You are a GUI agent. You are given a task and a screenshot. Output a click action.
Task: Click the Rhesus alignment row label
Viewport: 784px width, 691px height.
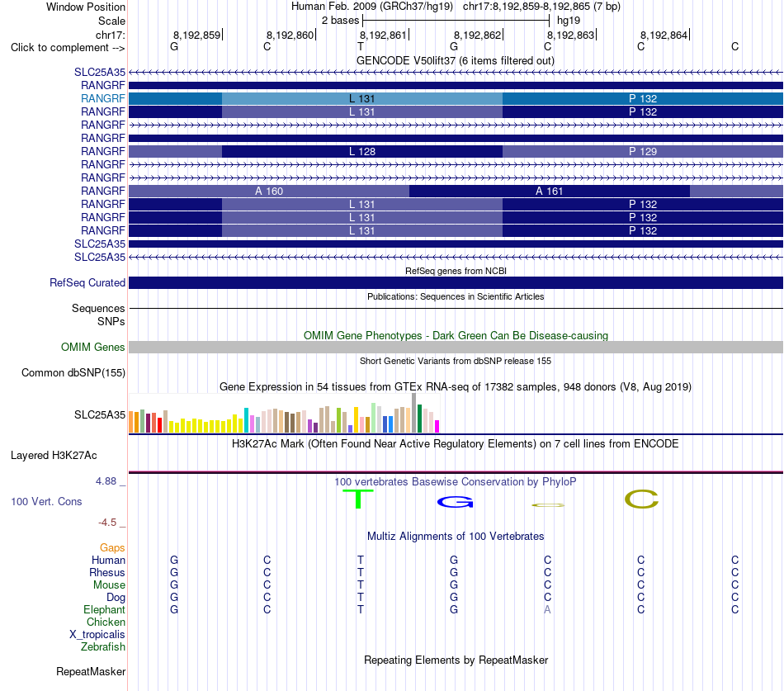pos(107,572)
